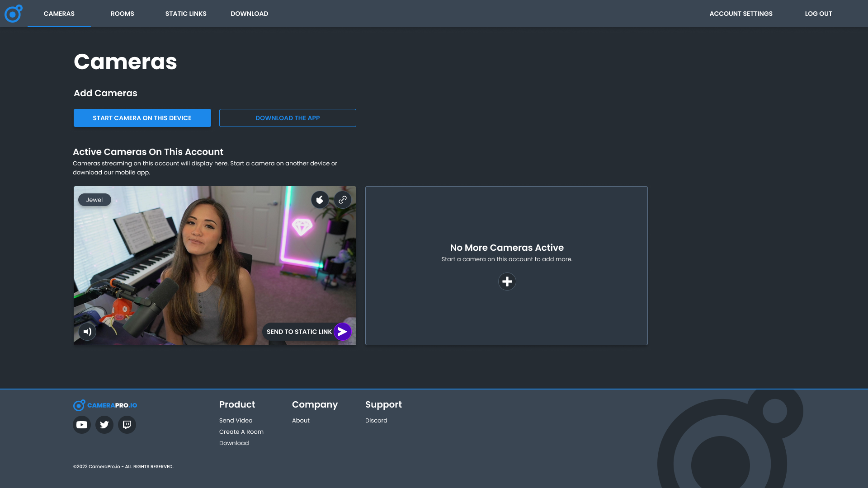This screenshot has height=488, width=868.
Task: Click the CameraPro.io footer logo
Action: pyautogui.click(x=105, y=405)
